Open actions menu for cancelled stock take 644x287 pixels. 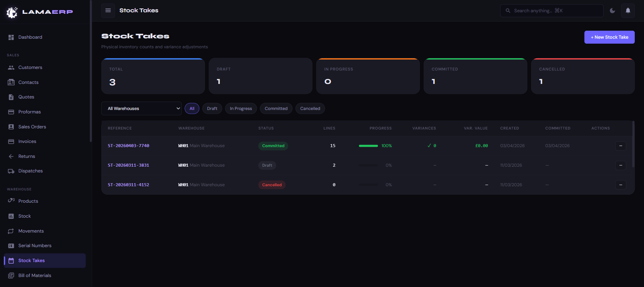click(x=620, y=185)
